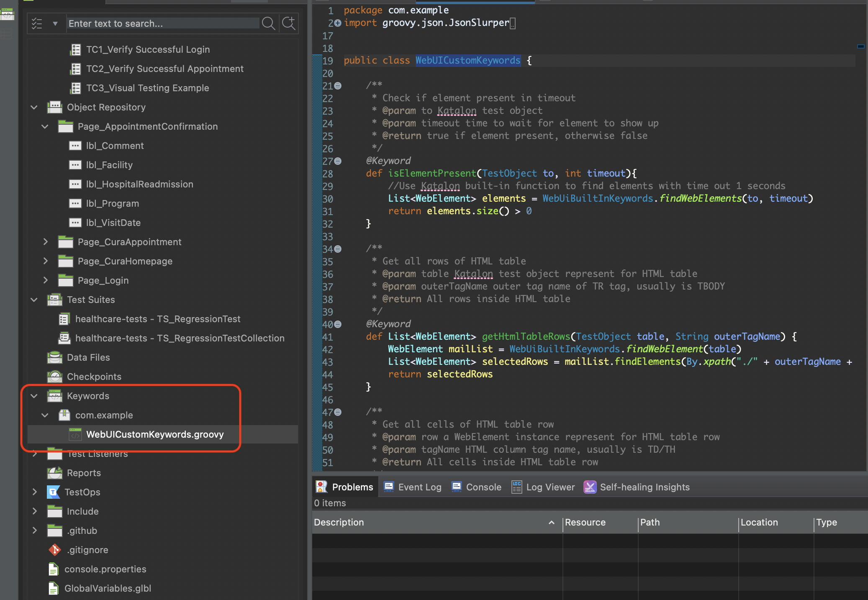Expand the Page_CuraAppointment folder
Image resolution: width=868 pixels, height=600 pixels.
pyautogui.click(x=45, y=242)
